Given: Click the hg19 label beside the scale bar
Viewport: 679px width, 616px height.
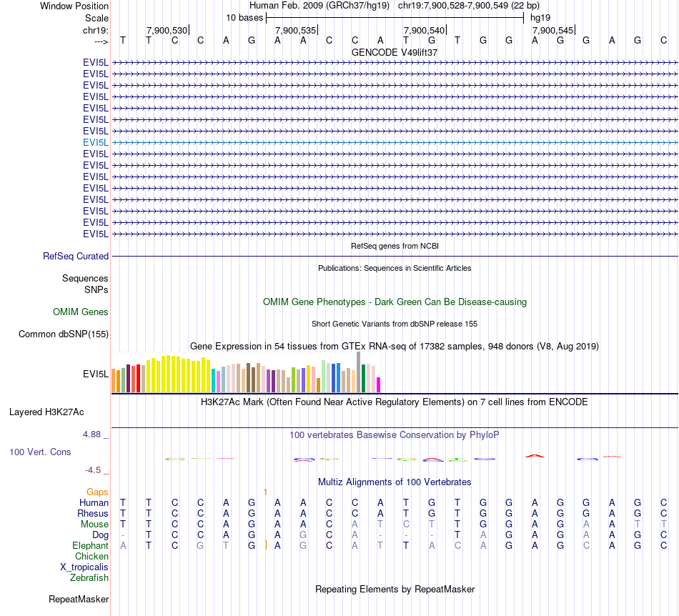Looking at the screenshot, I should pyautogui.click(x=540, y=18).
